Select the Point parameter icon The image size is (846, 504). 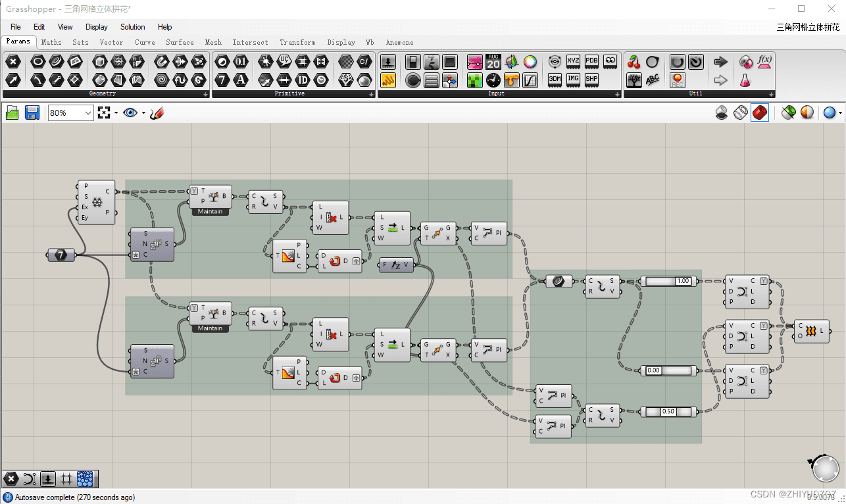point(13,62)
